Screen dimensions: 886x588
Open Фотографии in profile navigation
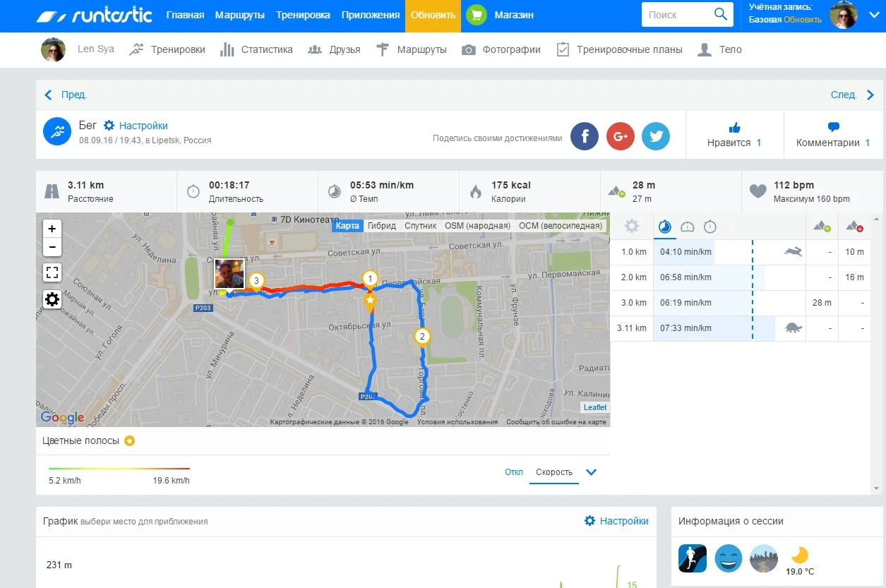tap(501, 49)
